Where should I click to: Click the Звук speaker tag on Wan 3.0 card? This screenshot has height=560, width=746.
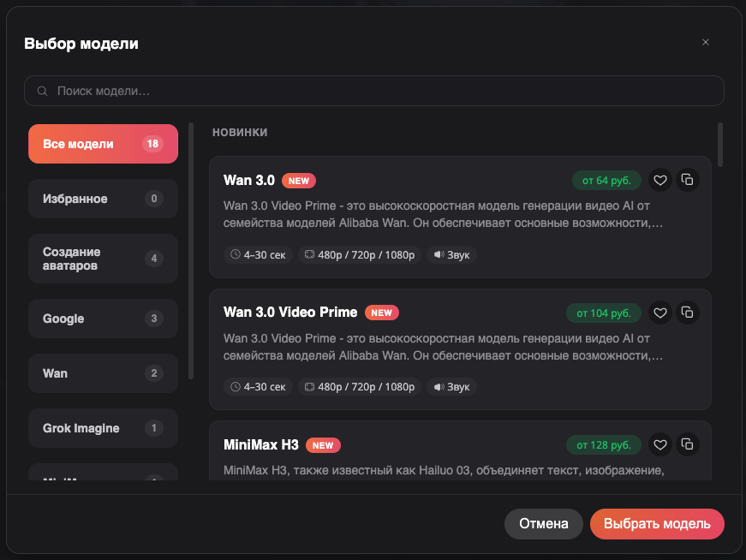pos(452,255)
